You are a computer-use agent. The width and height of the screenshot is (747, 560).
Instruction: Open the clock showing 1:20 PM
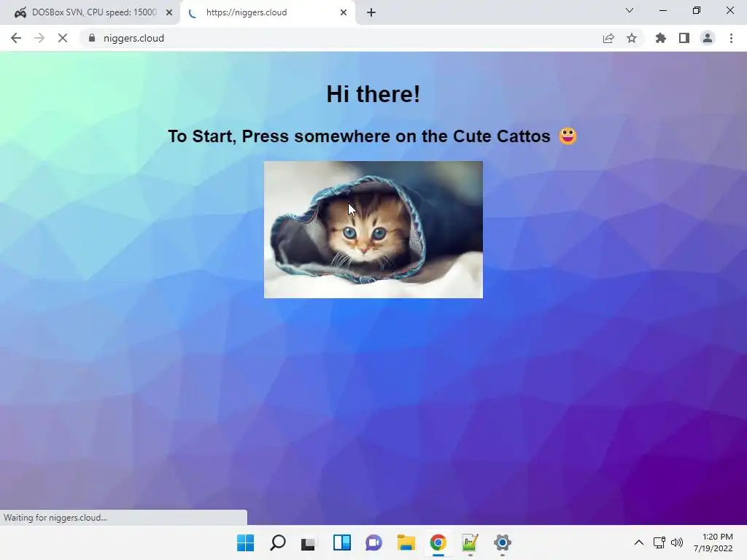[x=713, y=542]
